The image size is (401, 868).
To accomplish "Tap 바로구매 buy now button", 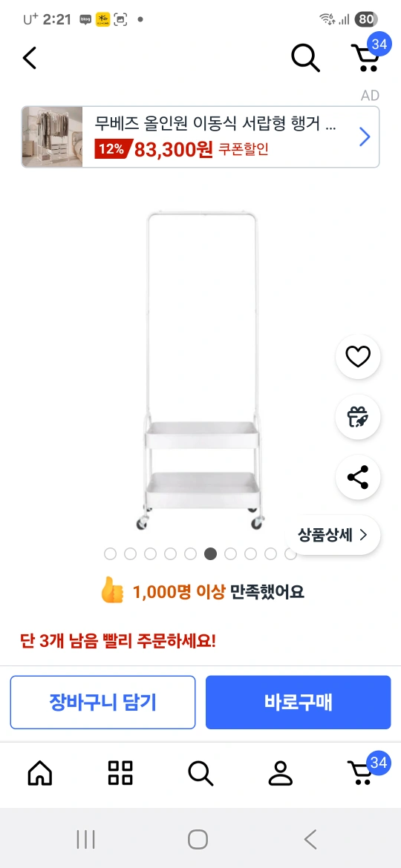I will point(298,702).
